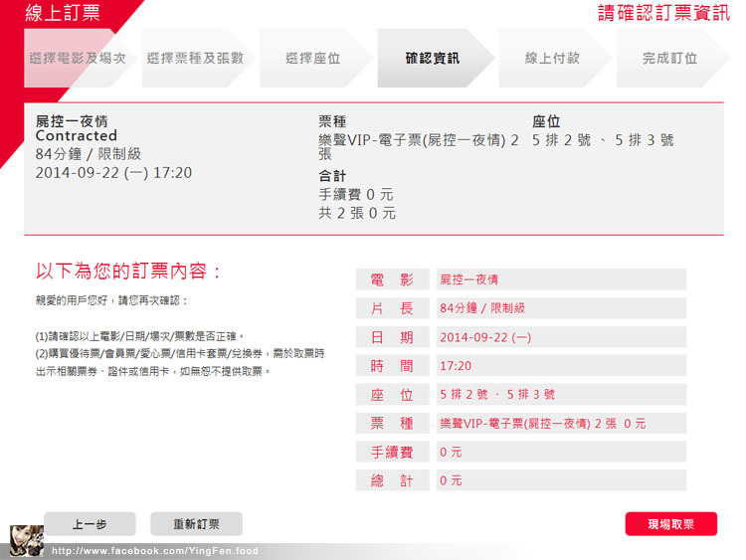Click the 請確認訂票資訊 heading
This screenshot has height=560, width=746.
coord(663,13)
